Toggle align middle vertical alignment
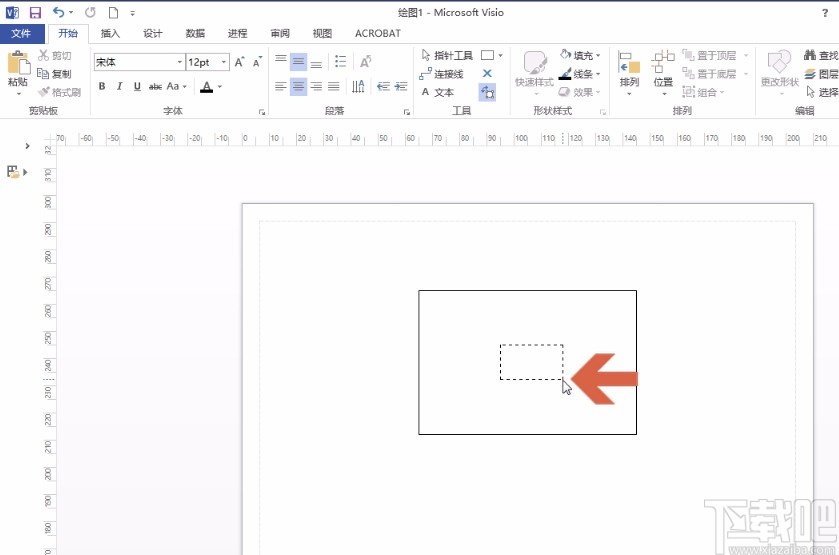Viewport: 839px width, 555px height. [299, 62]
